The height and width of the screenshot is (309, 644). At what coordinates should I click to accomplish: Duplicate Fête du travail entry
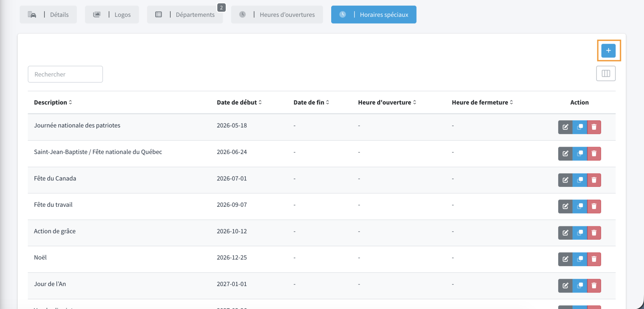(x=580, y=206)
